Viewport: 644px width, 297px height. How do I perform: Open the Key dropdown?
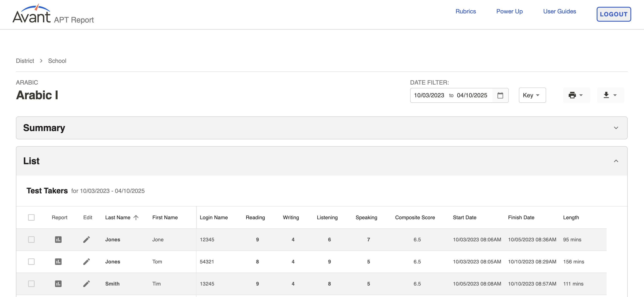pyautogui.click(x=532, y=95)
